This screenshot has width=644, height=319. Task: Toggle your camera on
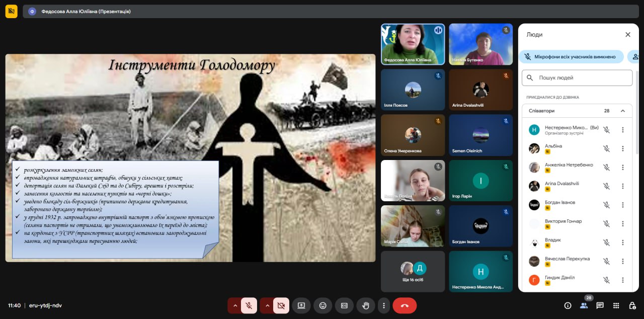click(x=281, y=305)
